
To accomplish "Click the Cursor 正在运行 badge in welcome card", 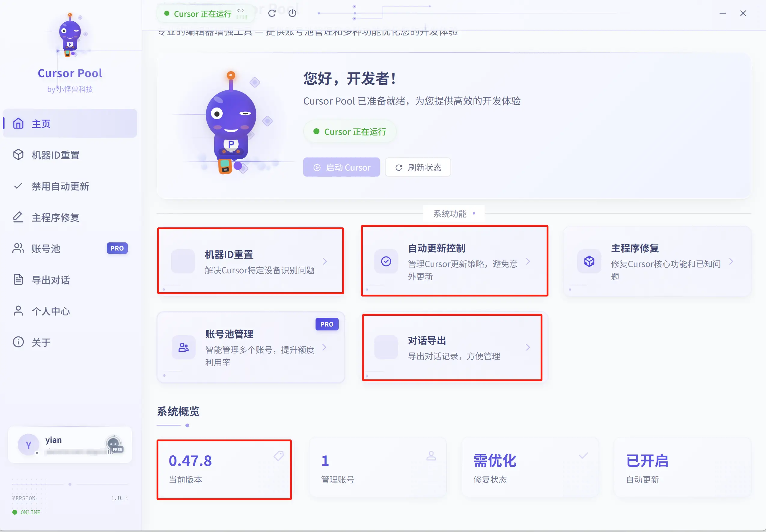I will 349,132.
